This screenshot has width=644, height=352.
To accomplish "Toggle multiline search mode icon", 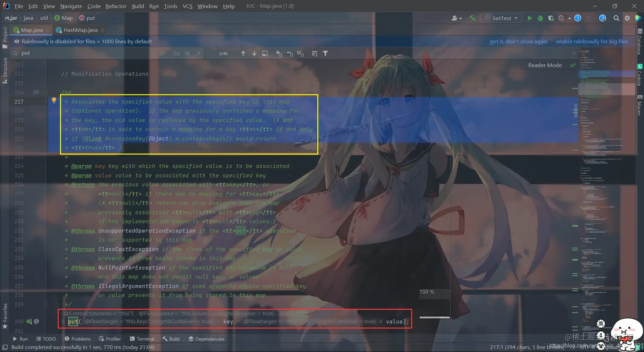I will pyautogui.click(x=314, y=54).
